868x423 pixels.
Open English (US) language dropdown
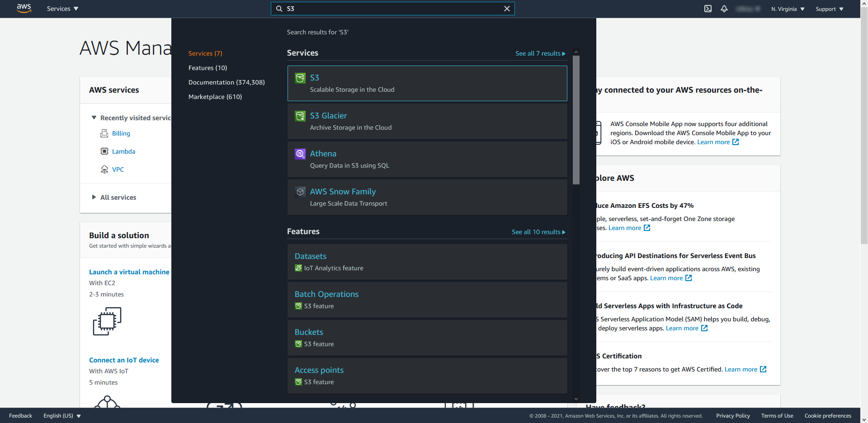pyautogui.click(x=62, y=416)
